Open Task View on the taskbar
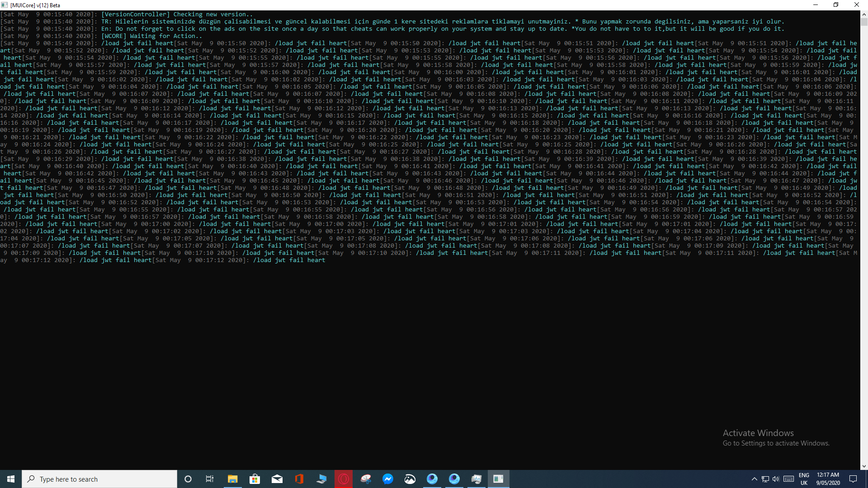This screenshot has width=868, height=488. 210,479
